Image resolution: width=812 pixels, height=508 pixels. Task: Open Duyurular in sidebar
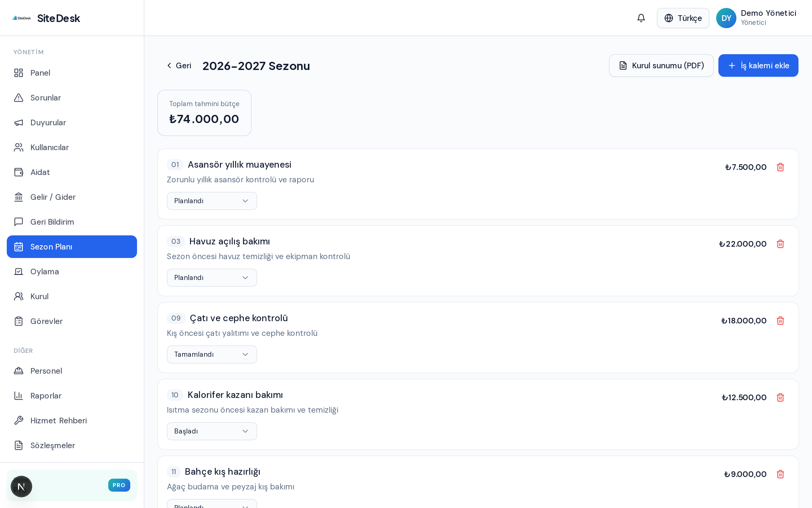[72, 123]
